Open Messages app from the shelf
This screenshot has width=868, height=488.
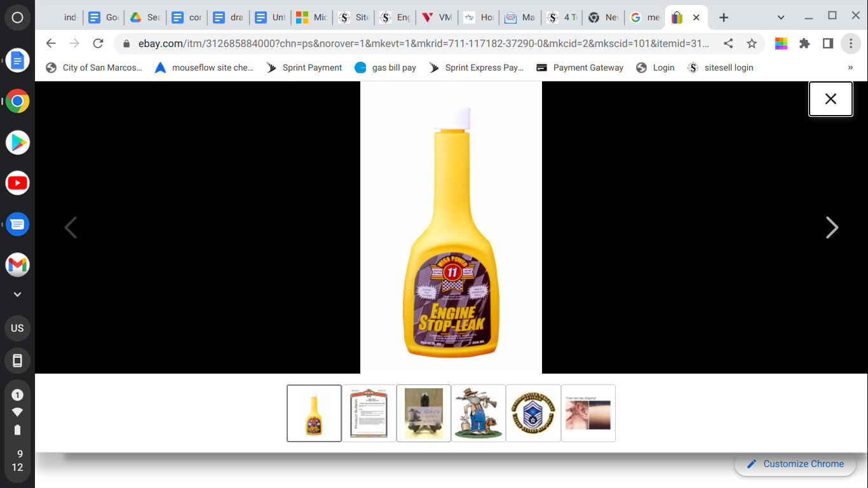click(x=17, y=224)
